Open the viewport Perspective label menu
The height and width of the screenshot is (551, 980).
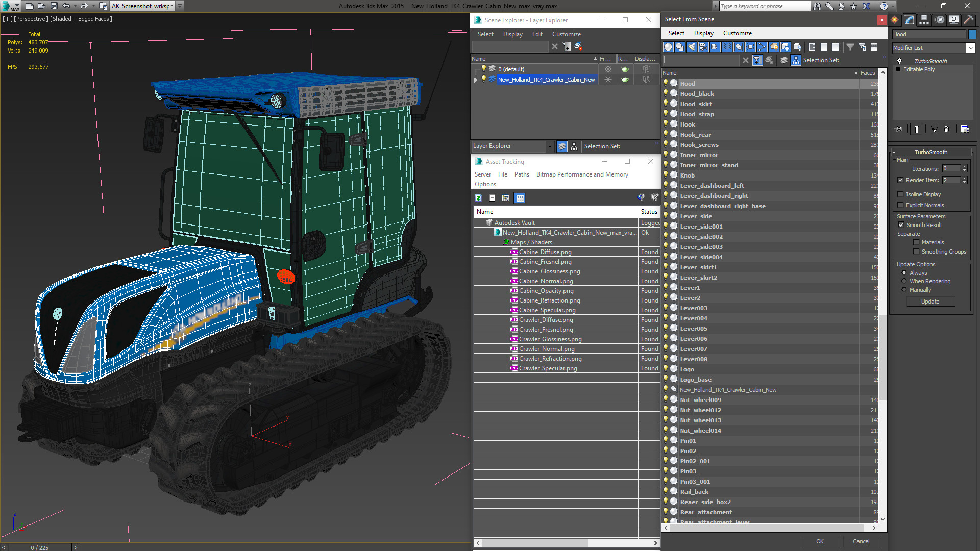click(x=31, y=19)
